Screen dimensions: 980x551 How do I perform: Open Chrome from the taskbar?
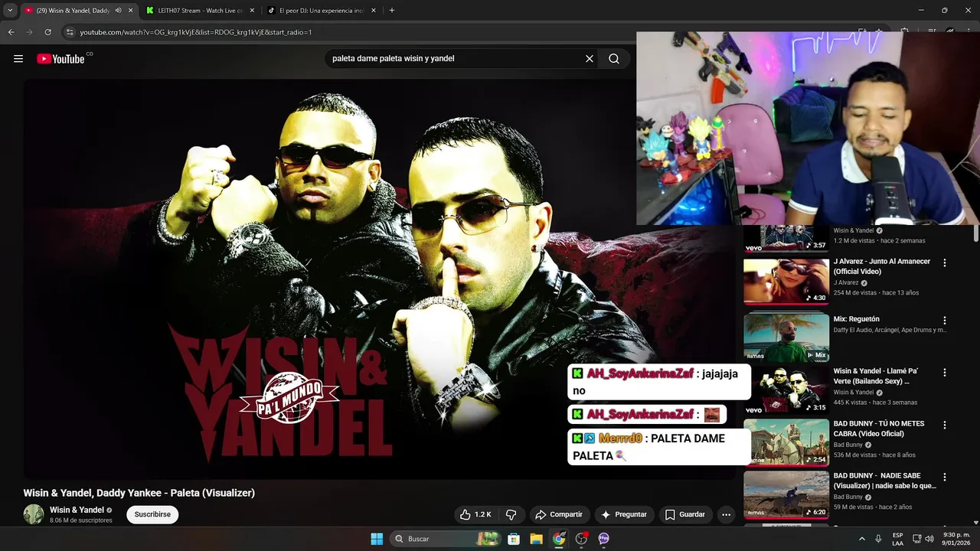[559, 539]
